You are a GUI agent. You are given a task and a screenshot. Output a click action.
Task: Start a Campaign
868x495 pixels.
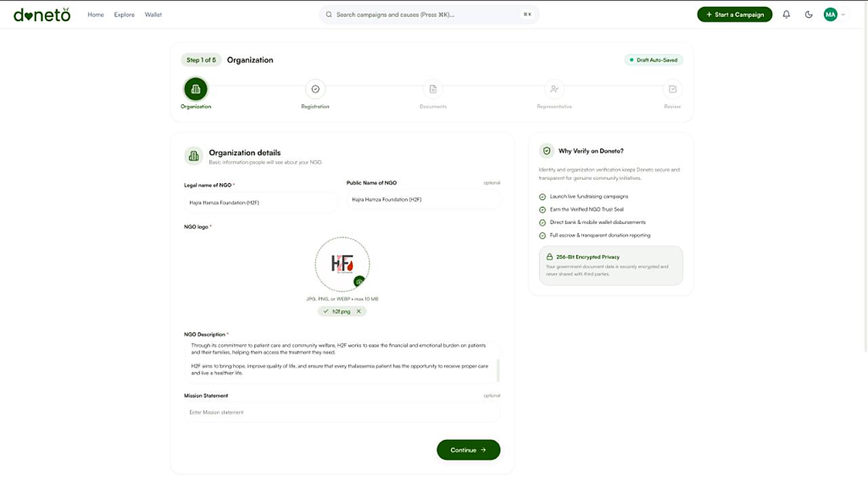click(x=734, y=14)
